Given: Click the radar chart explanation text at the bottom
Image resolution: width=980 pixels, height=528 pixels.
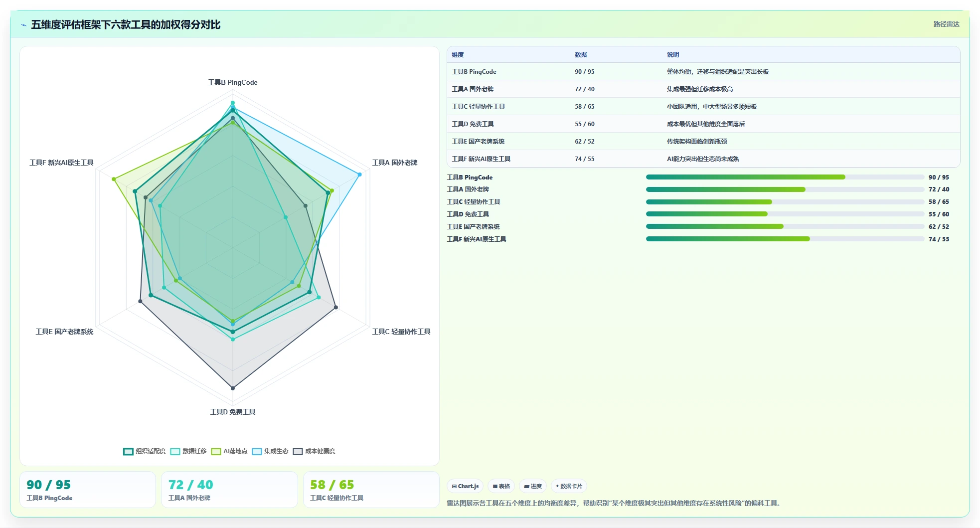Looking at the screenshot, I should 614,503.
